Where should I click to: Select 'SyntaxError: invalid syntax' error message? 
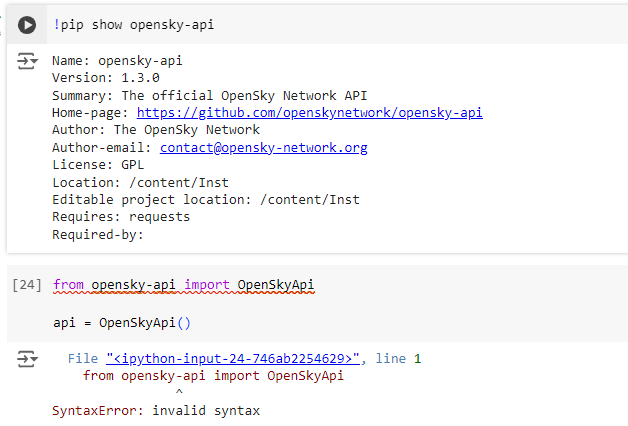pos(156,411)
